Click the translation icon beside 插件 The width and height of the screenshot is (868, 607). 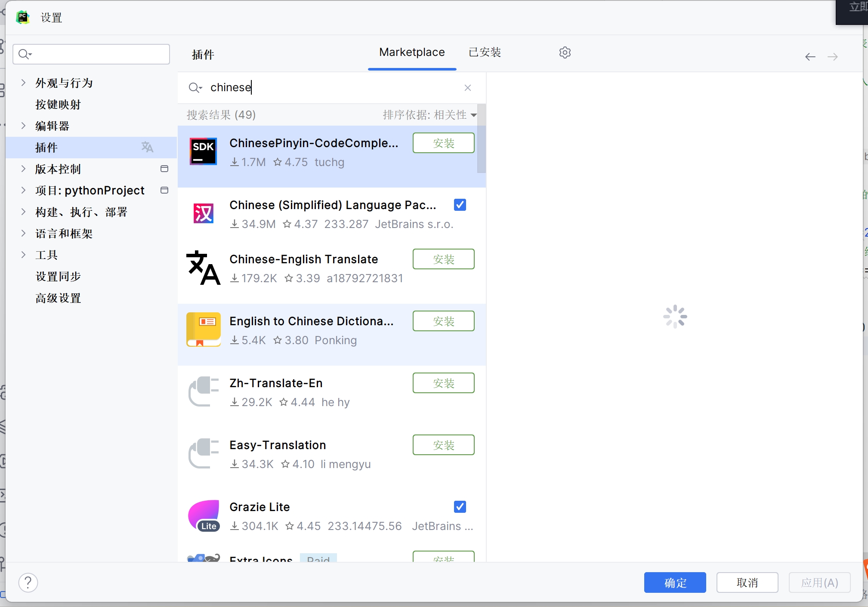pyautogui.click(x=147, y=147)
